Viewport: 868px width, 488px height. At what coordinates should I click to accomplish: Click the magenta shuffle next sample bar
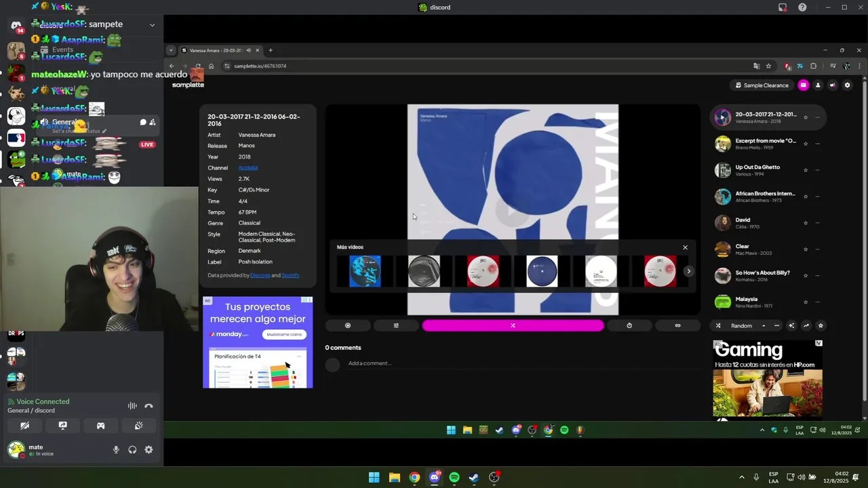(x=513, y=325)
